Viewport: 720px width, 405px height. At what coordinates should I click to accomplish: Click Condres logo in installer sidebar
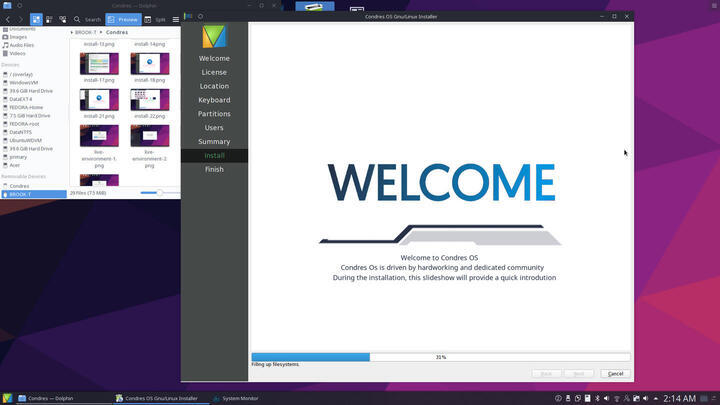coord(214,36)
